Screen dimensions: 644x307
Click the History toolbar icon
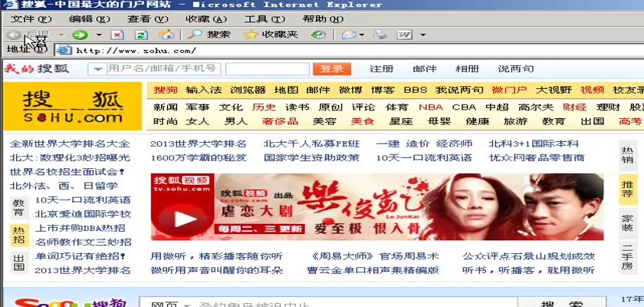318,35
